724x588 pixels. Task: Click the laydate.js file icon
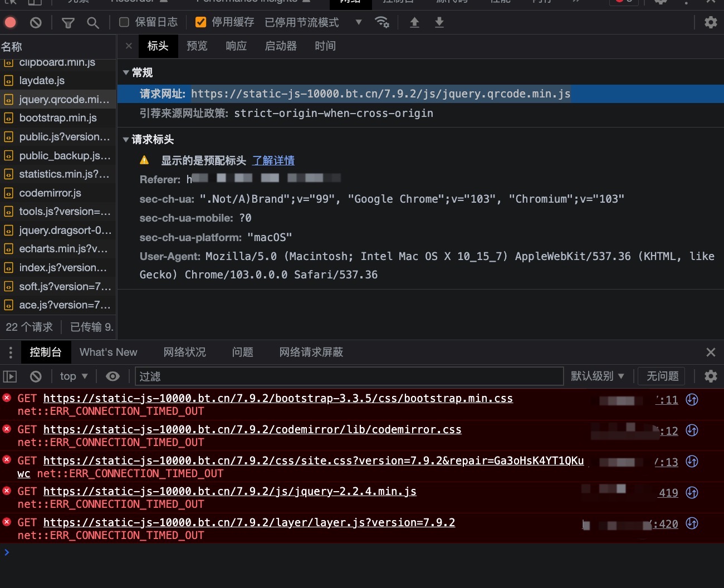(8, 81)
